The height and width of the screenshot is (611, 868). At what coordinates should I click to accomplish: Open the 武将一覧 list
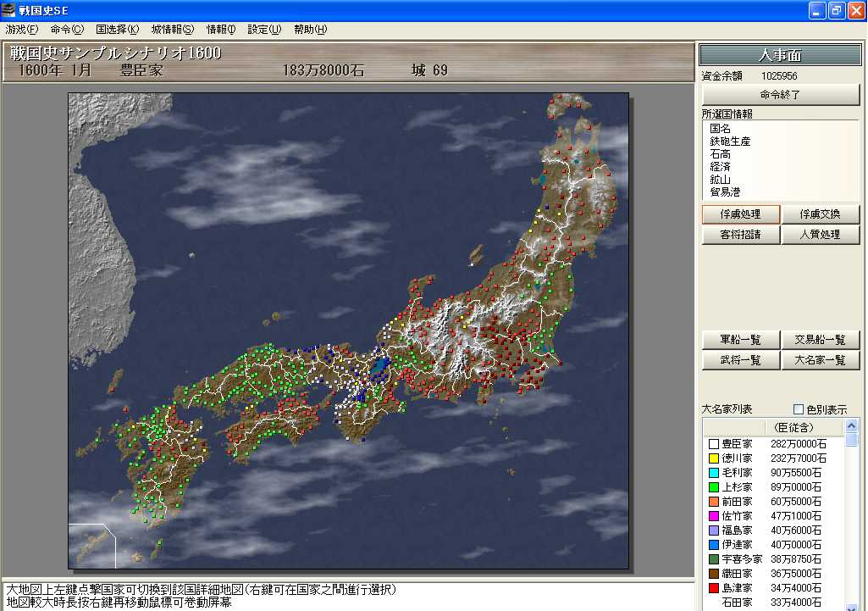click(741, 360)
